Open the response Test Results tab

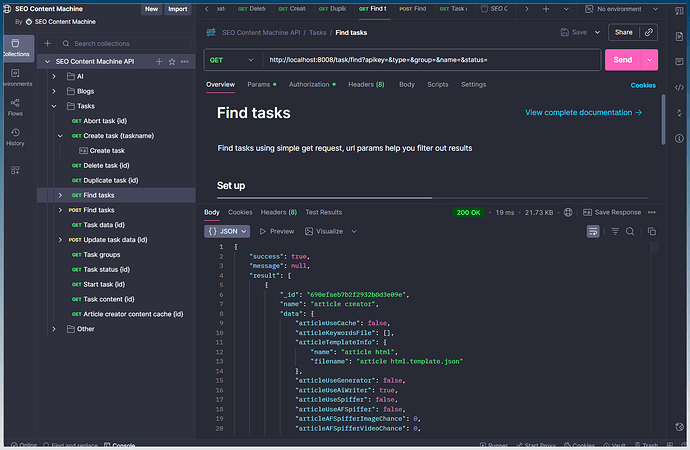(323, 212)
